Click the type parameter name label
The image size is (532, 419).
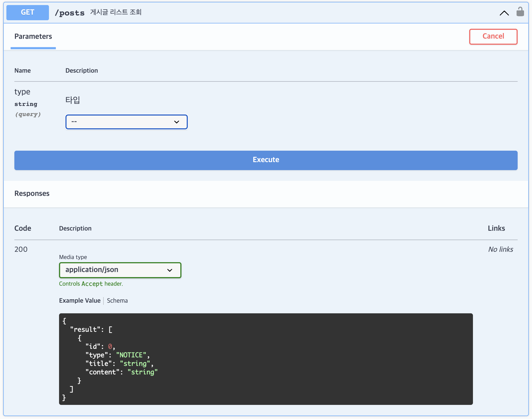coord(22,92)
